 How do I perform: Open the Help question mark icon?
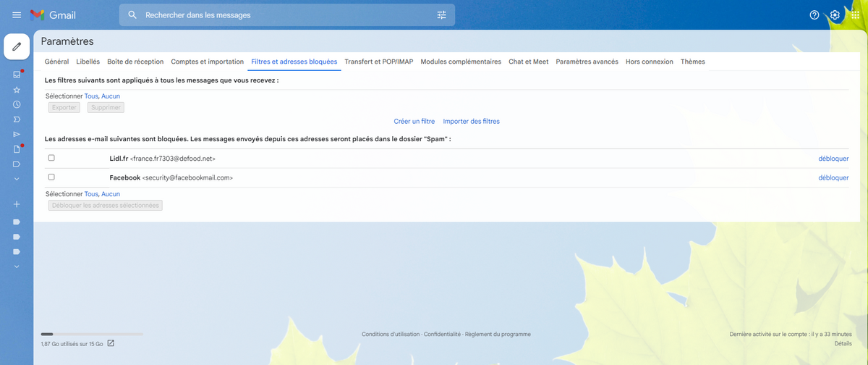click(x=814, y=14)
